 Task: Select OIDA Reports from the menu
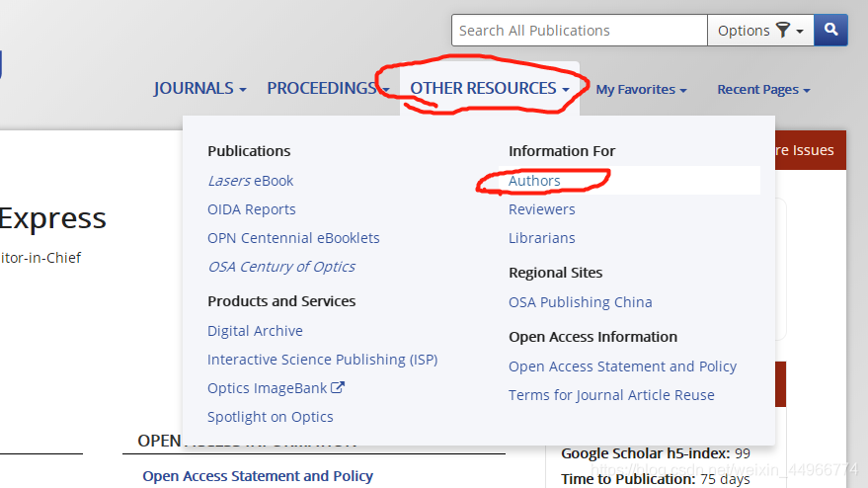pos(252,209)
